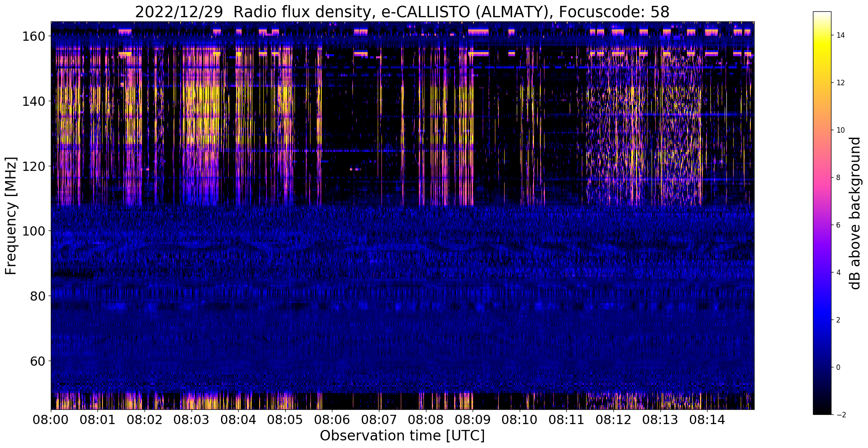Viewport: 868px width, 448px height.
Task: Click the 08:11 time tick label
Action: 566,419
